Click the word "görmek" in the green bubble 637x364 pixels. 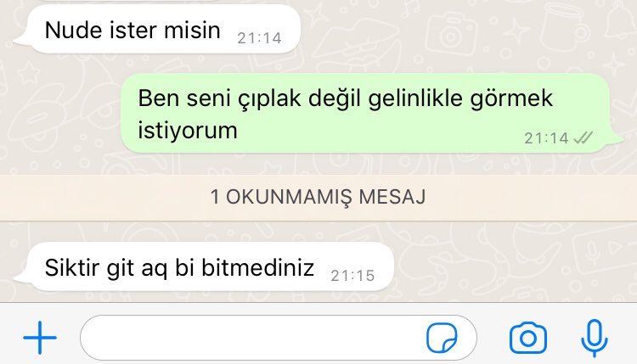tap(511, 98)
